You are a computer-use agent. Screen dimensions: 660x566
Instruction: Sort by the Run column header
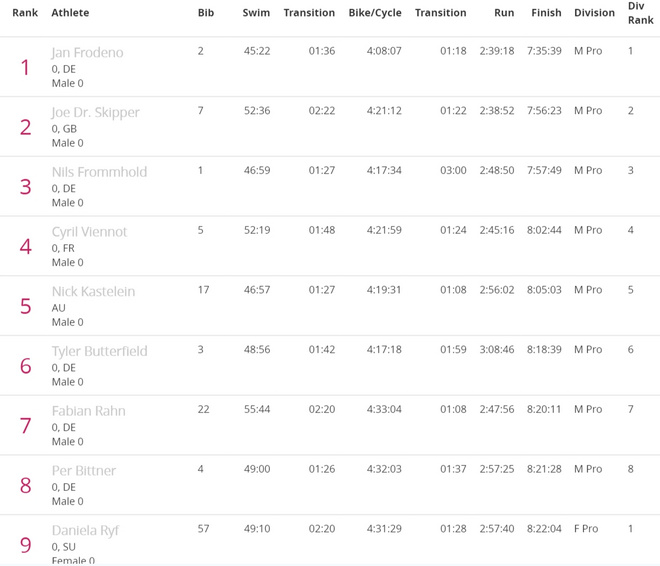coord(504,13)
